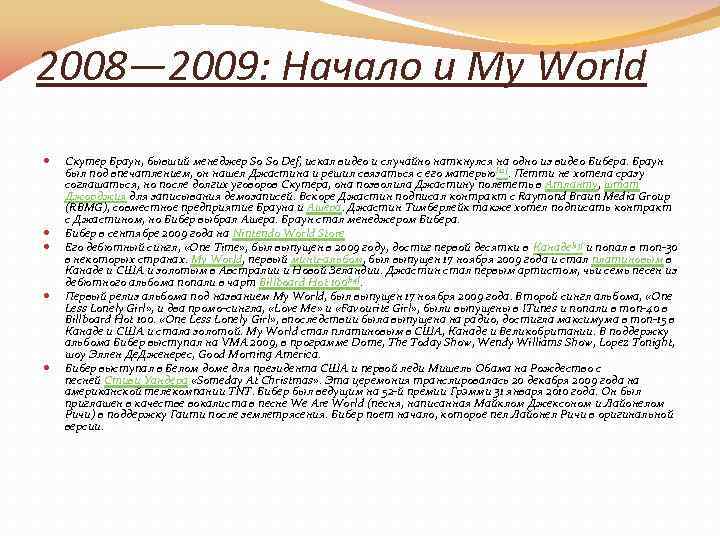The height and width of the screenshot is (540, 720).
Task: Click the words Good Morning America
Action: click(259, 354)
